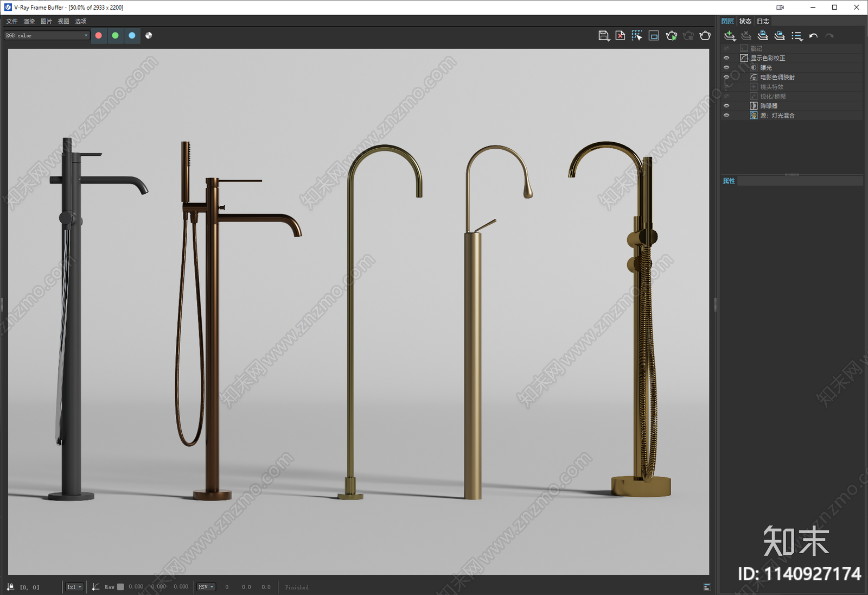868x595 pixels.
Task: Load a layer tree preset
Action: pyautogui.click(x=780, y=36)
